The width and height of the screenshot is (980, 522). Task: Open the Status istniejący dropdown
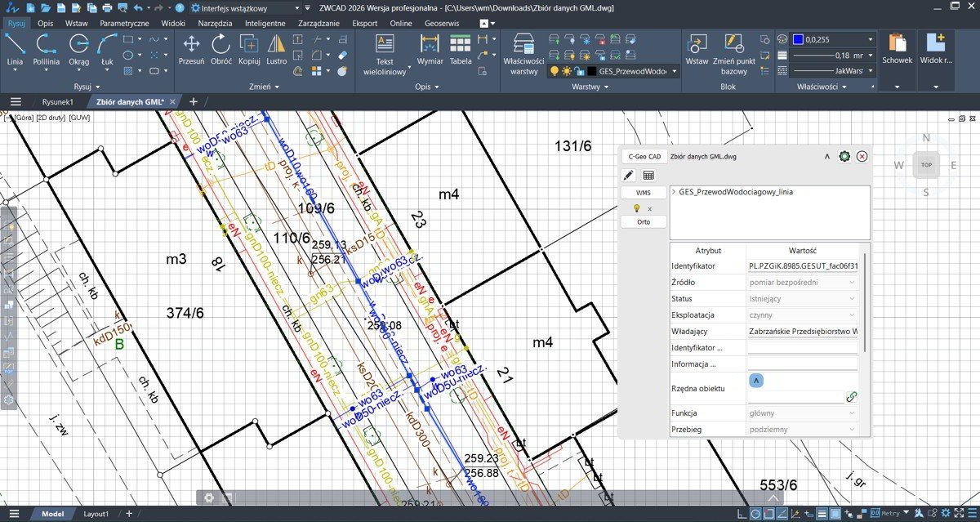[x=804, y=298]
